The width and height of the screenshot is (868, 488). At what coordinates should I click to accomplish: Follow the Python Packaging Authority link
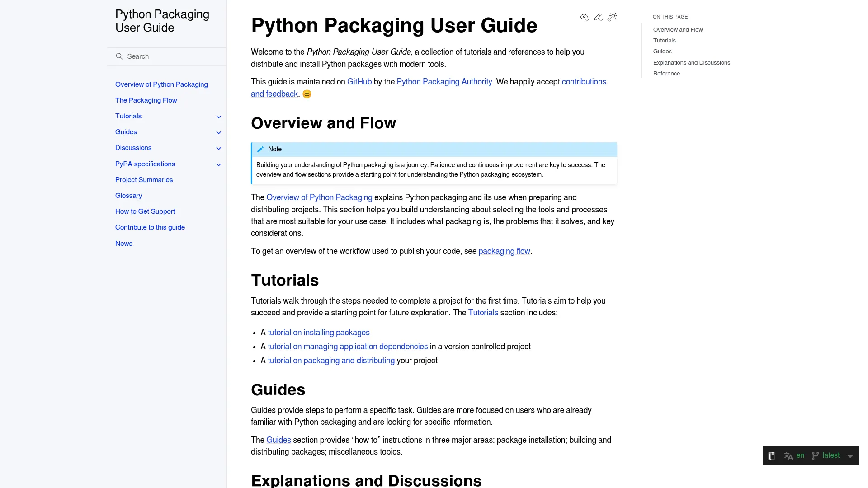pos(444,82)
